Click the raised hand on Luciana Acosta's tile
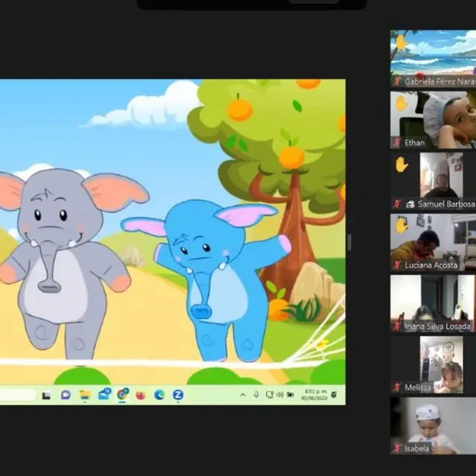476x476 pixels. point(401,225)
